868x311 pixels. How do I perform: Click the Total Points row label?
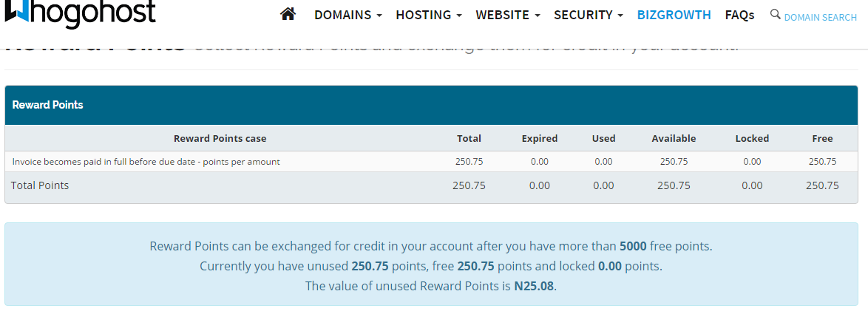(40, 185)
